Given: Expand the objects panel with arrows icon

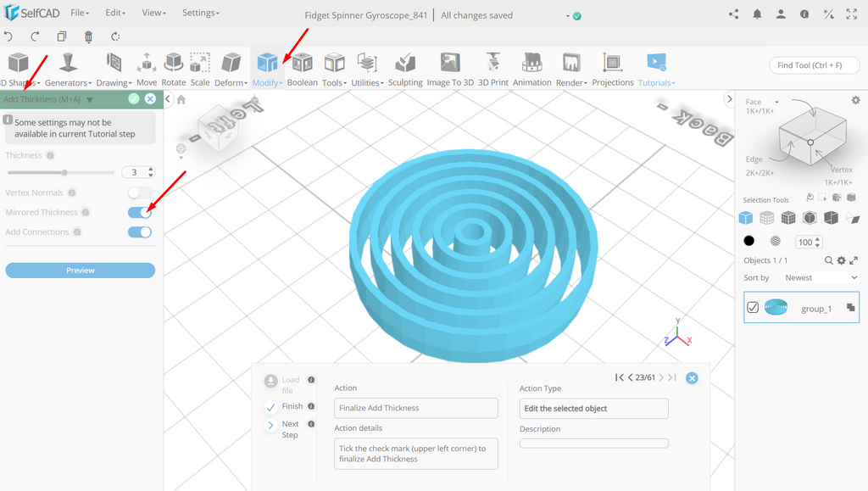Looking at the screenshot, I should click(x=854, y=260).
